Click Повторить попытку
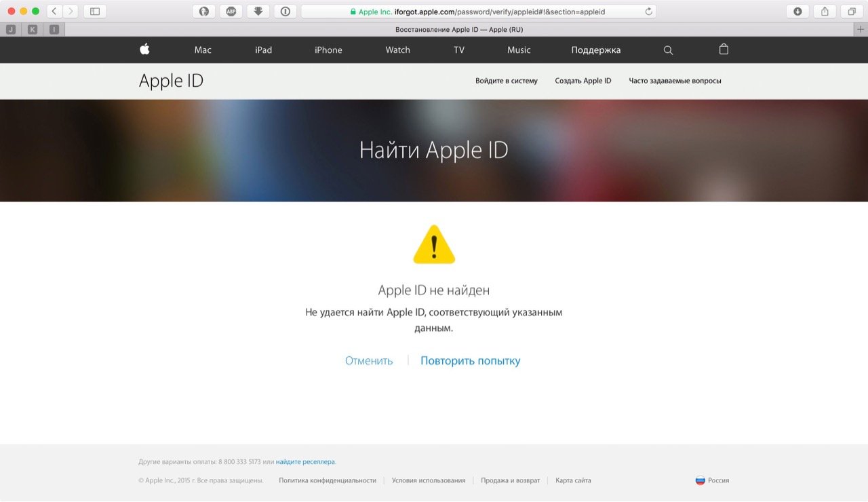 [471, 361]
